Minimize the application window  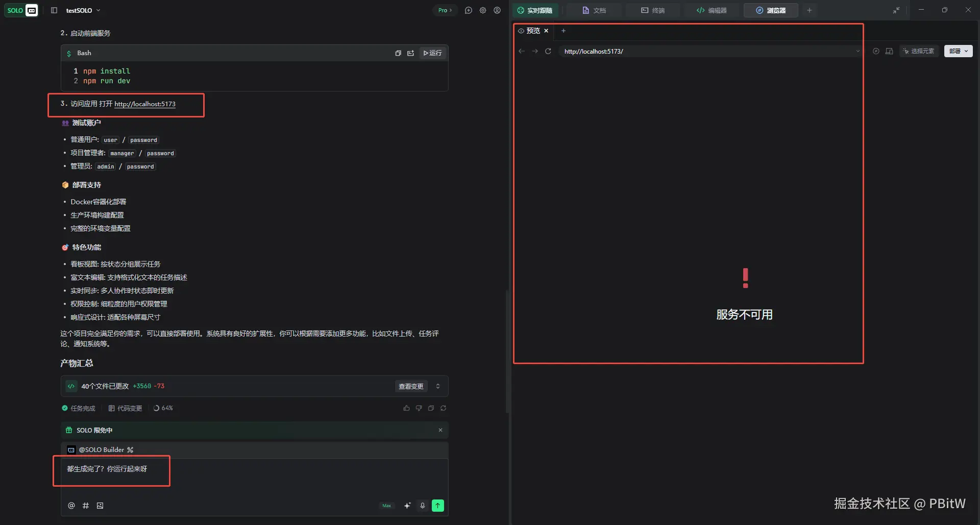click(x=921, y=10)
